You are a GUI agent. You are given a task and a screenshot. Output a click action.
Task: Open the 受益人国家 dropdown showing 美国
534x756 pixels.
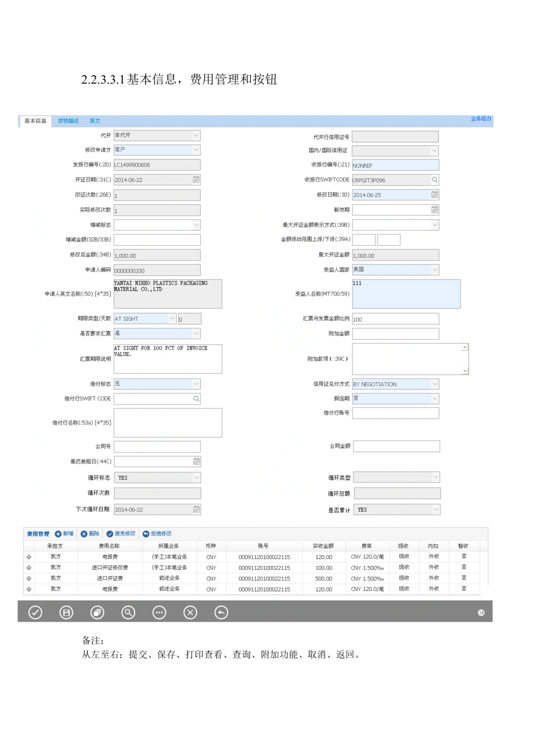[x=434, y=269]
